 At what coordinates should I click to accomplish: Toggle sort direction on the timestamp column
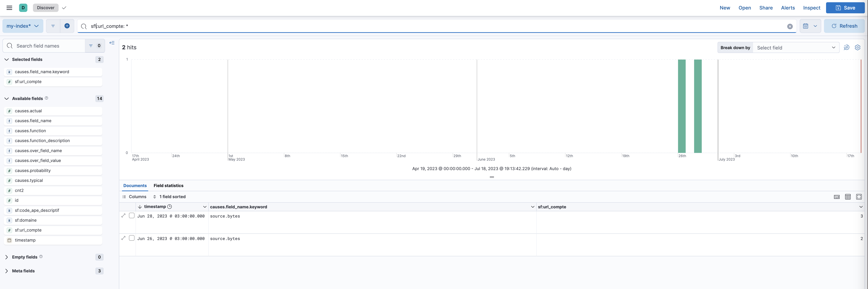(140, 207)
